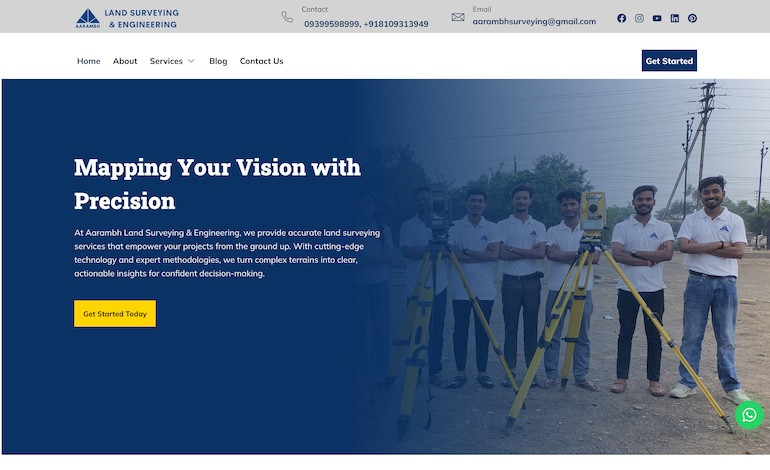Open the Services menu item

tap(166, 61)
